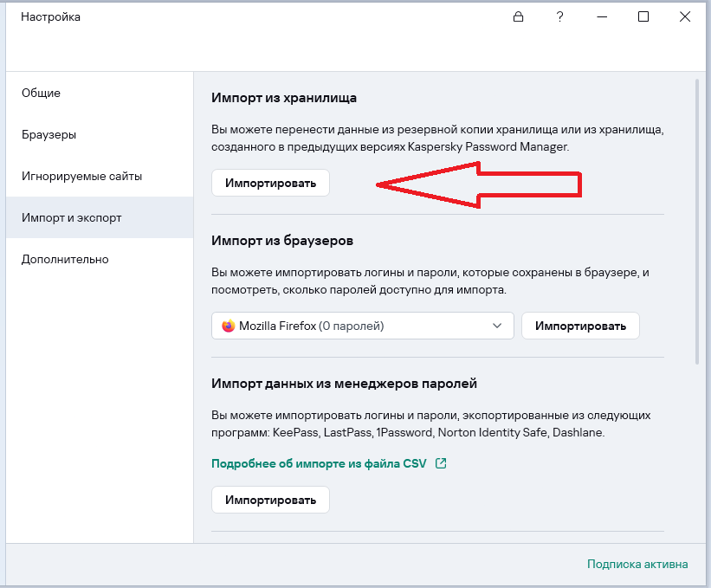This screenshot has height=588, width=711.
Task: Click the Импорт из браузеров heading
Action: [x=282, y=240]
